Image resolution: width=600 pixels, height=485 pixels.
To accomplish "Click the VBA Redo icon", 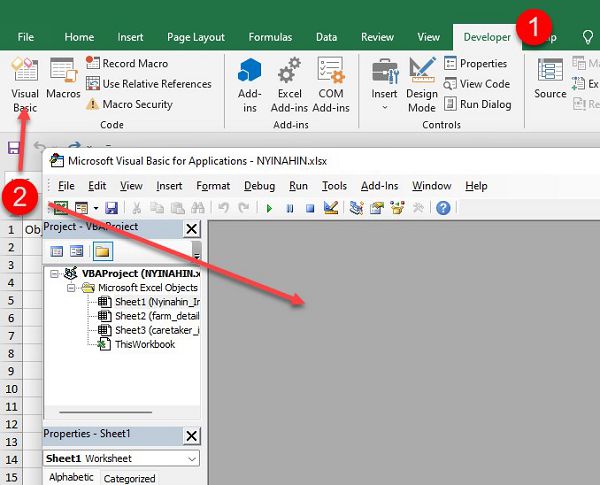I will click(x=243, y=208).
